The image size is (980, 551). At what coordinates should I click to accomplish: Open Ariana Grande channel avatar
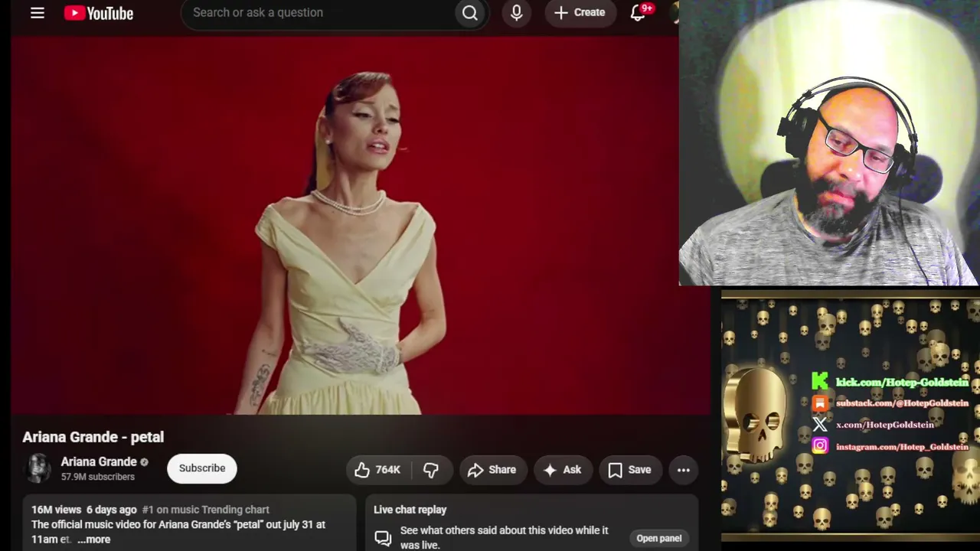(x=38, y=468)
